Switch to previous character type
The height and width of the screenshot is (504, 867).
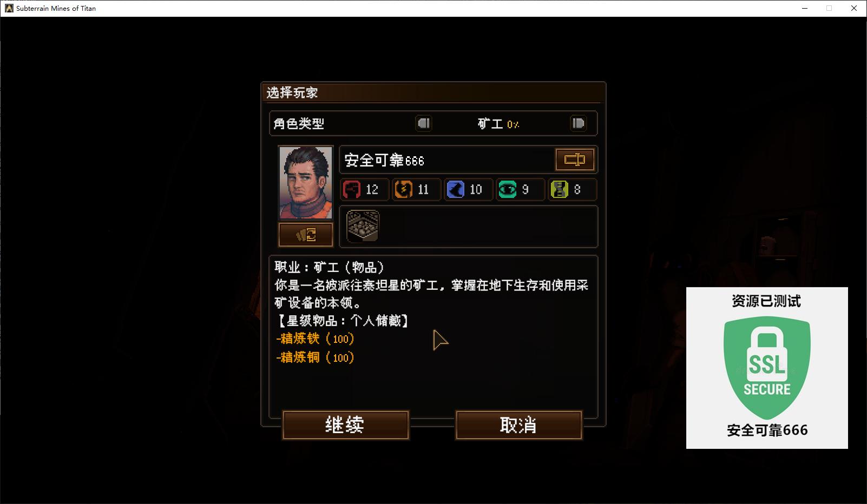424,123
